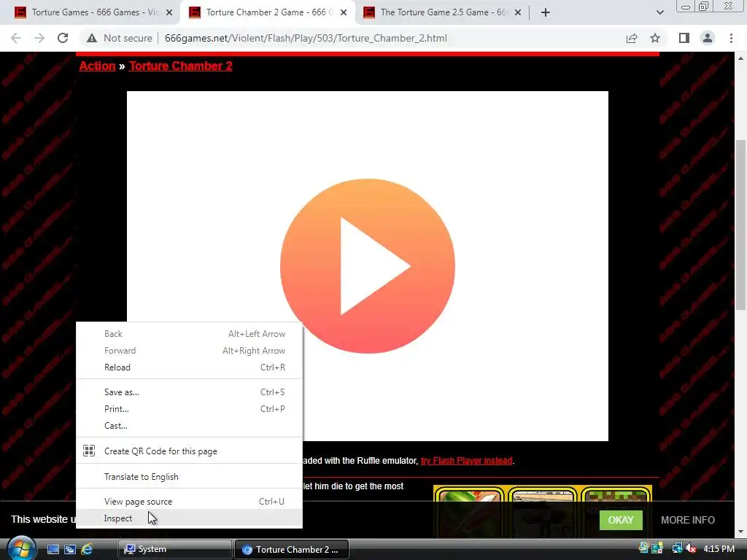
Task: Open the Torture Chamber 2 breadcrumb link
Action: coord(181,66)
